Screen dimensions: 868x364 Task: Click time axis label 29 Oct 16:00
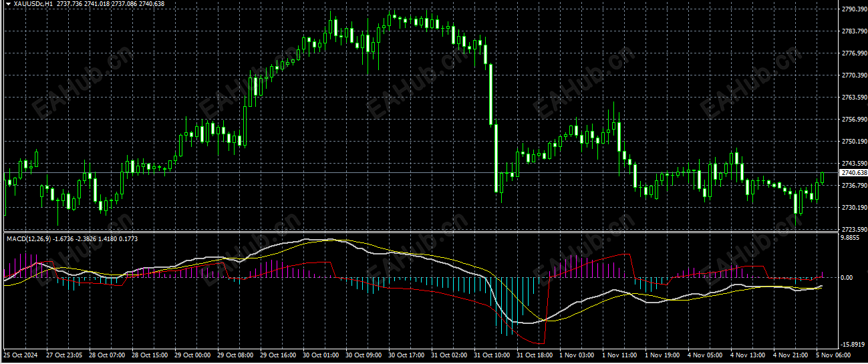click(x=277, y=355)
